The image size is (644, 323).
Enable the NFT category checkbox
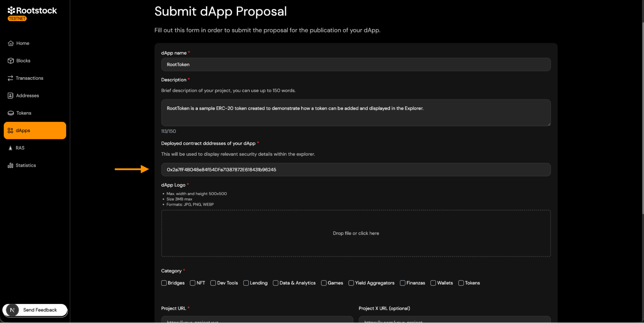coord(193,283)
